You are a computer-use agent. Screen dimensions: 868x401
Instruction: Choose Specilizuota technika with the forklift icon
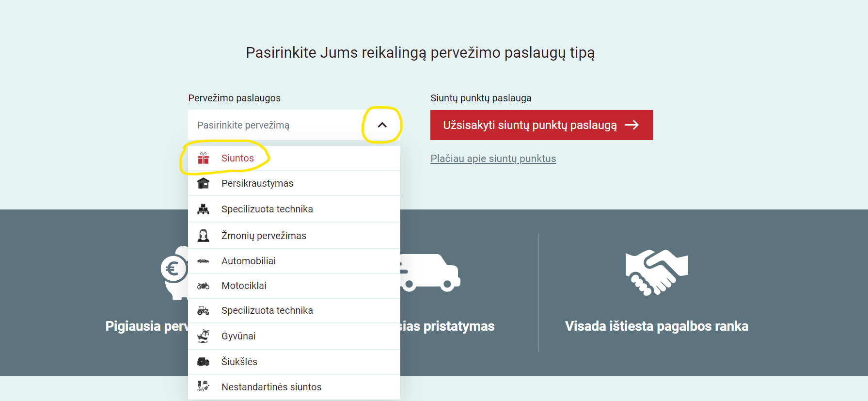tap(267, 209)
